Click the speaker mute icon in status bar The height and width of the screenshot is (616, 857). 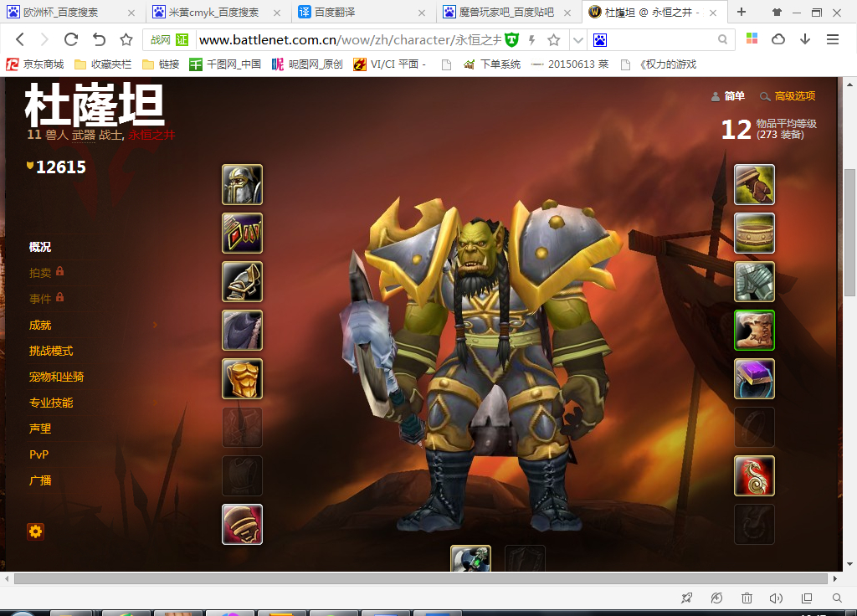coord(776,598)
